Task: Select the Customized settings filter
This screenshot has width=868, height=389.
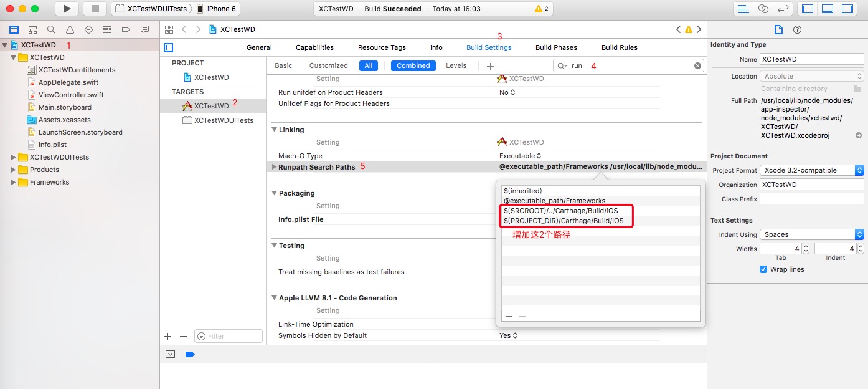Action: [x=329, y=65]
